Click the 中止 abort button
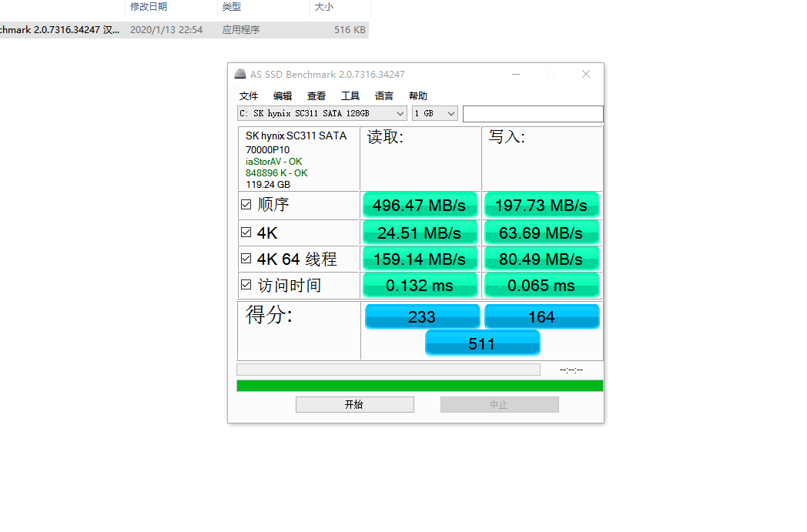807x532 pixels. 499,404
